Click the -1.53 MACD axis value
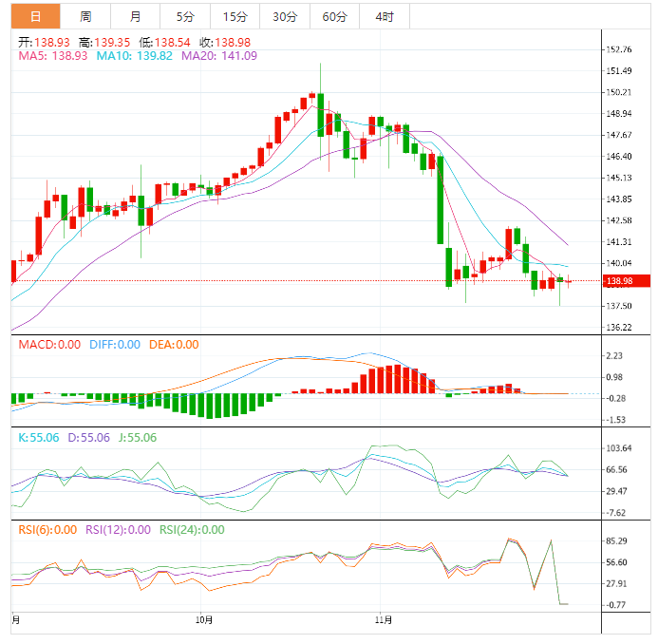Viewport: 658px width, 644px height. pos(615,420)
